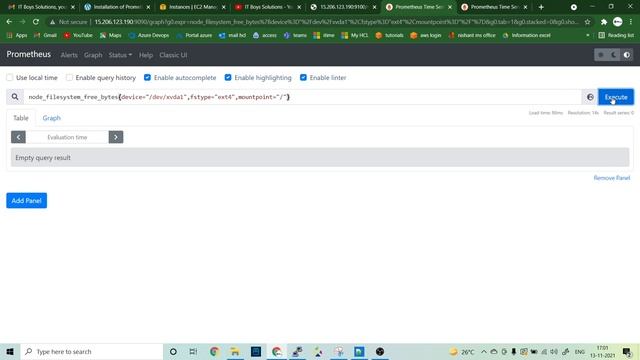Screen dimensions: 640x360
Task: Select the dark theme moon icon
Action: click(x=613, y=55)
